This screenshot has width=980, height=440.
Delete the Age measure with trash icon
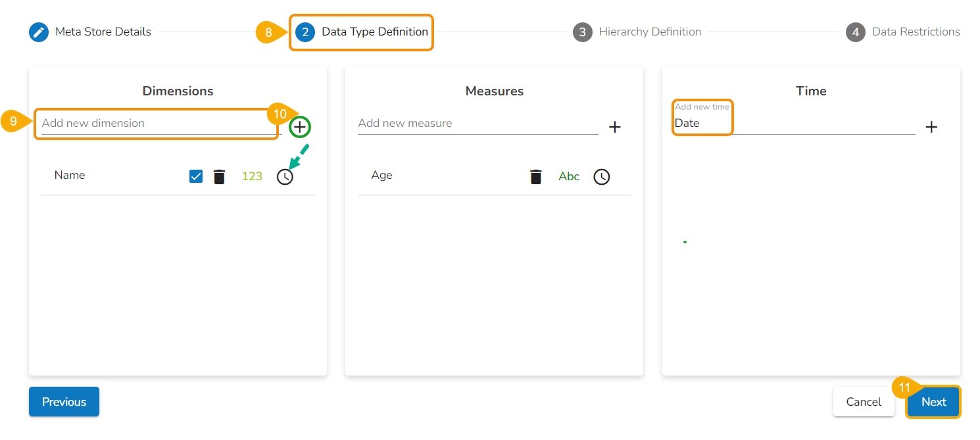pyautogui.click(x=536, y=176)
